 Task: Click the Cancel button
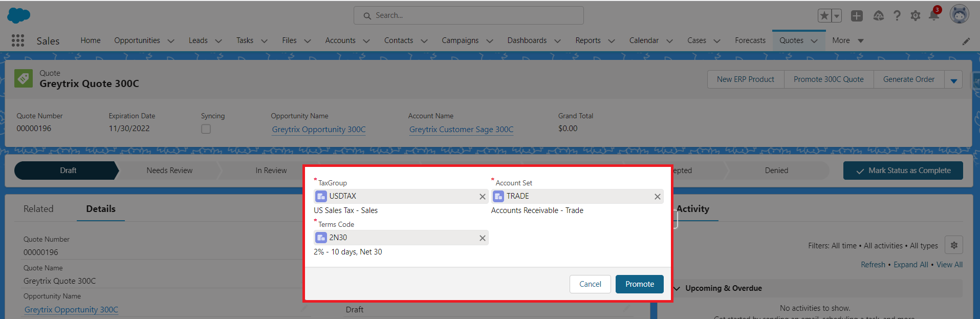590,284
